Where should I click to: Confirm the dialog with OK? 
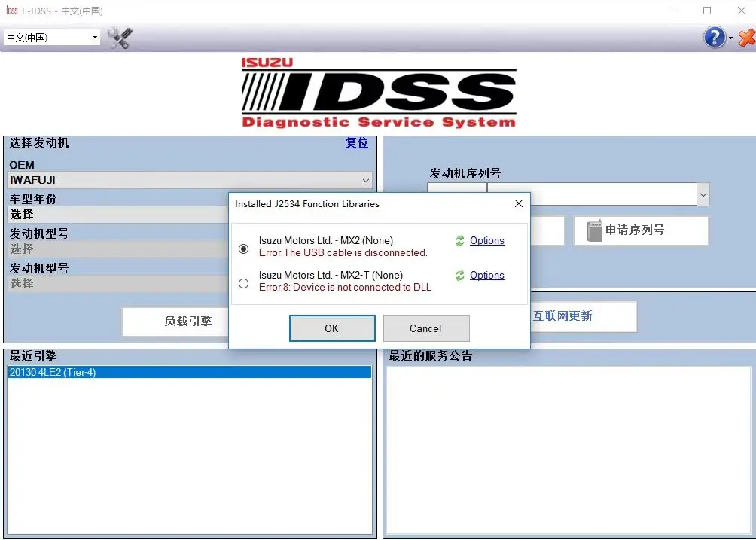pos(332,328)
